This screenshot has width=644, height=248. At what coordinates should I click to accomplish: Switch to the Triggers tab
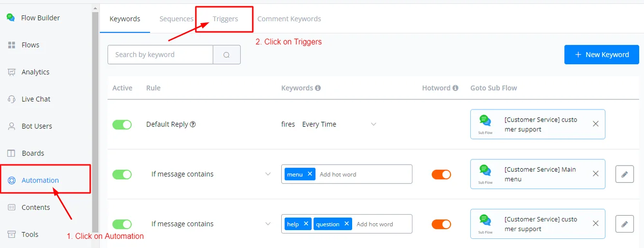pos(225,19)
